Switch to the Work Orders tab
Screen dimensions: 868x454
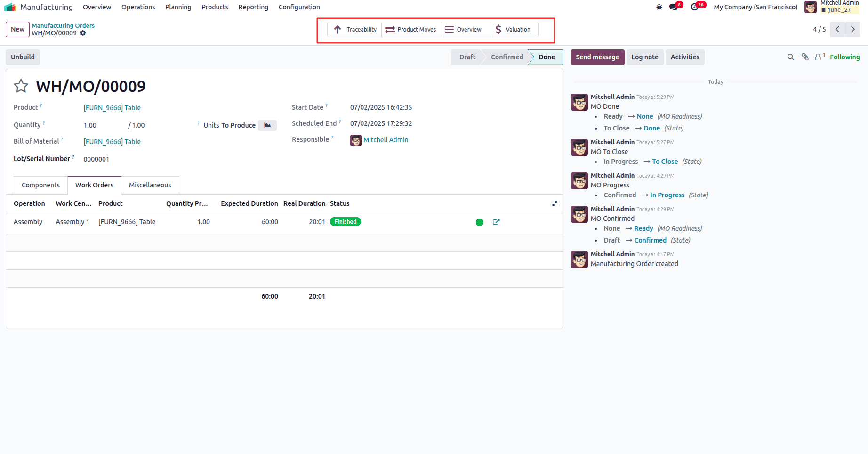point(94,185)
